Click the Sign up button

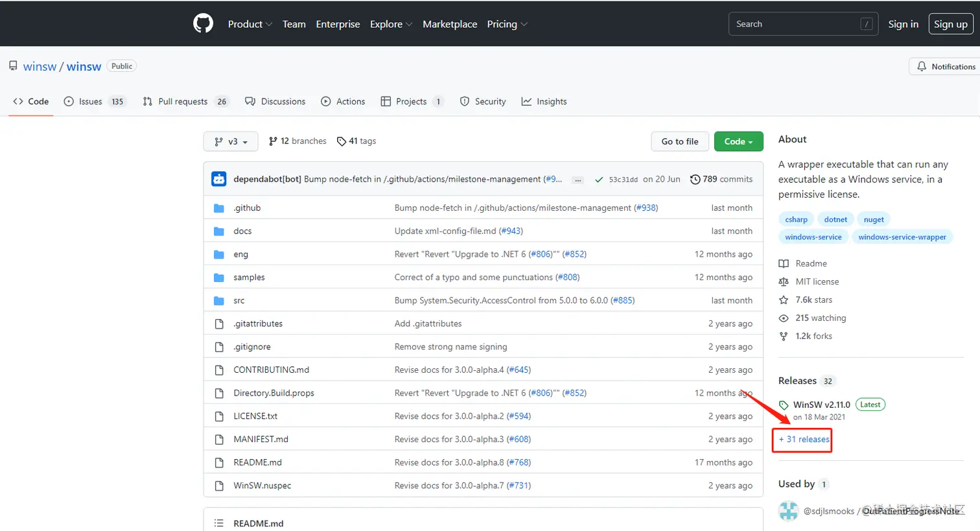point(950,24)
